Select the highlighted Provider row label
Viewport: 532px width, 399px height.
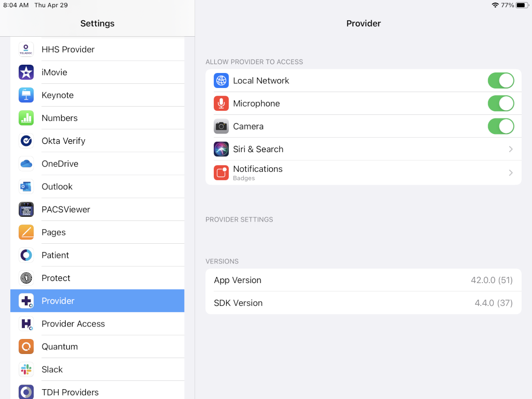click(x=58, y=301)
